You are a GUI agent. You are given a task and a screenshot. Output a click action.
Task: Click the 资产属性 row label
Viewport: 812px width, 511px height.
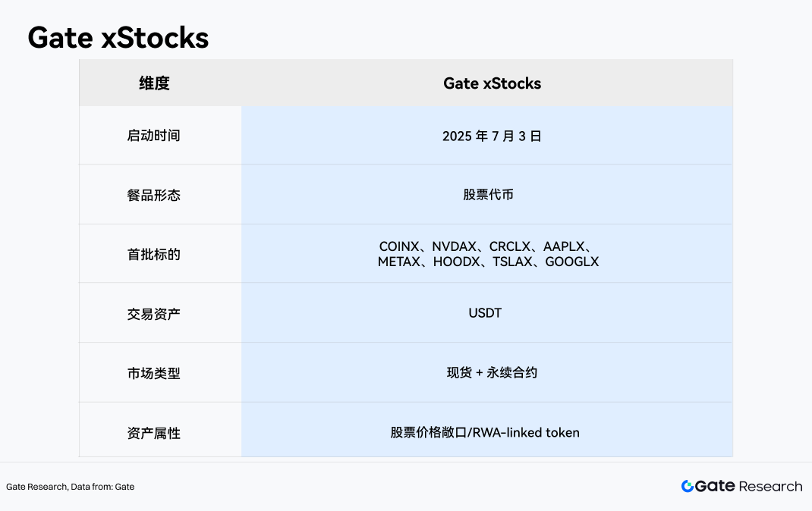pos(154,433)
